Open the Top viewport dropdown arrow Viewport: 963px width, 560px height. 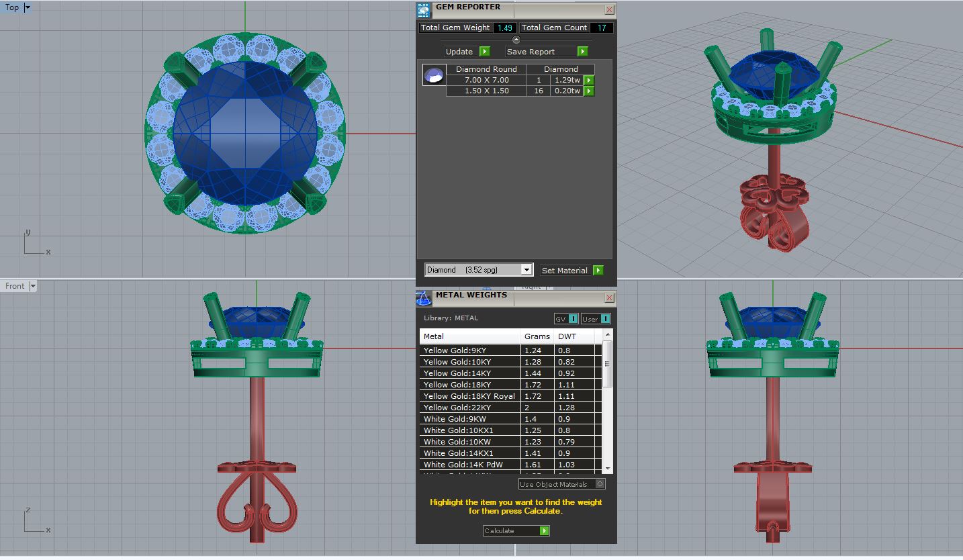[x=28, y=7]
